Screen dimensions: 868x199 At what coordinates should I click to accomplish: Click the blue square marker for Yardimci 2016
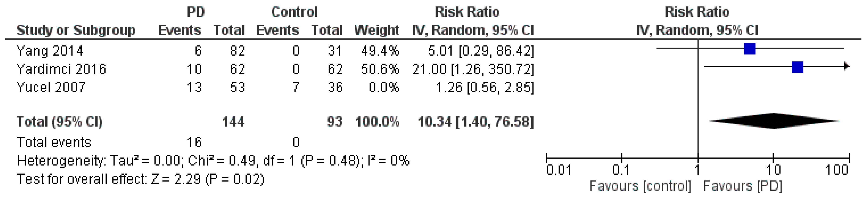797,67
